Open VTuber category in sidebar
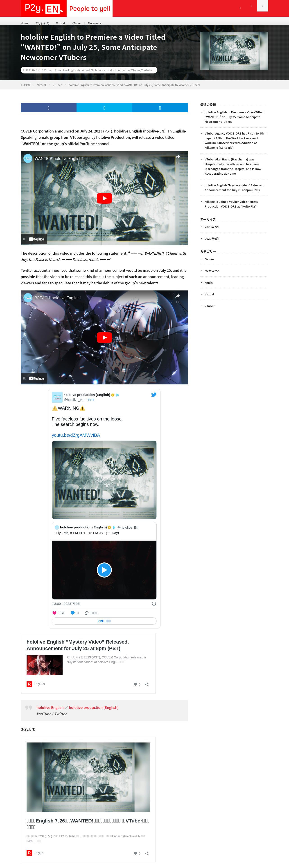This screenshot has height=868, width=289. [x=210, y=306]
